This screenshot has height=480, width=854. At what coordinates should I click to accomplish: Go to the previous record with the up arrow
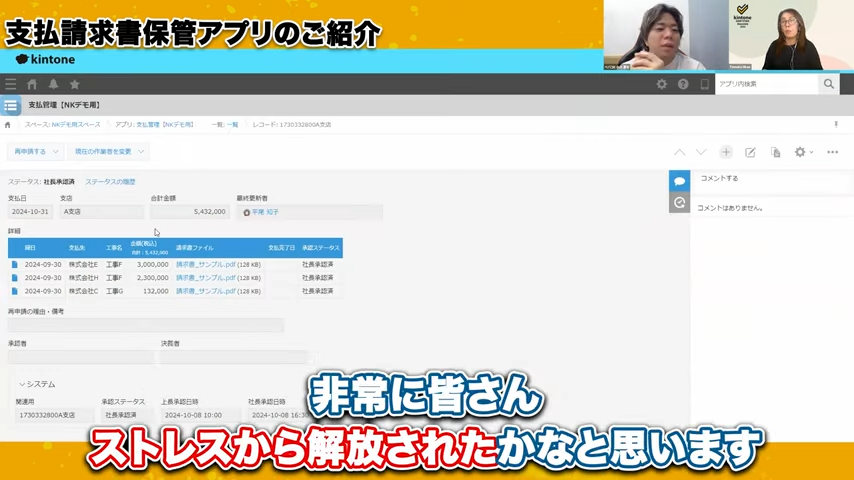680,153
